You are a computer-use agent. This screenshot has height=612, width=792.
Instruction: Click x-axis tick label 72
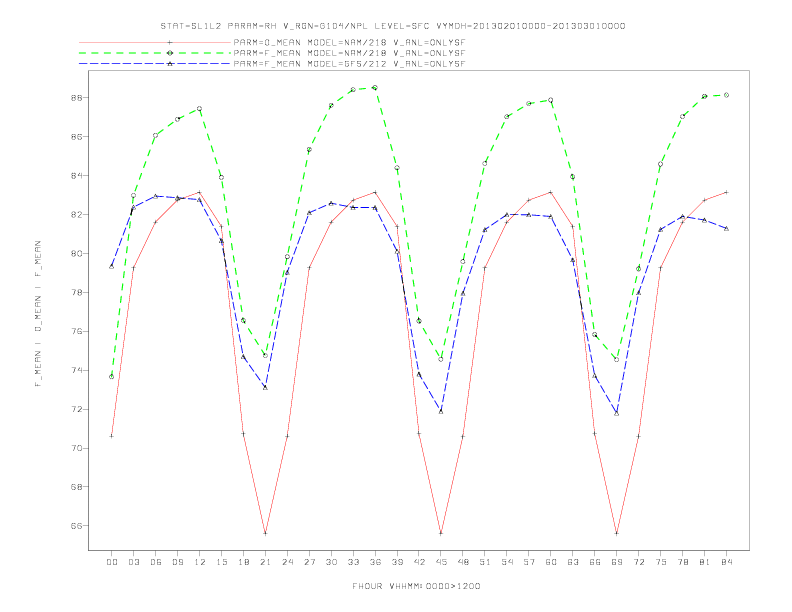point(638,562)
